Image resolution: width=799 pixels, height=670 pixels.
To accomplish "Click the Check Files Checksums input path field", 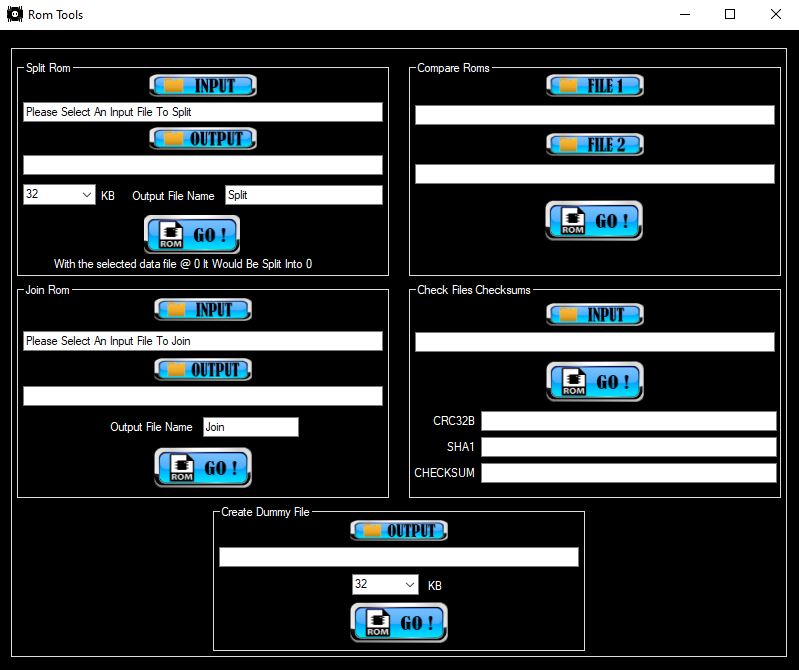I will (x=595, y=342).
